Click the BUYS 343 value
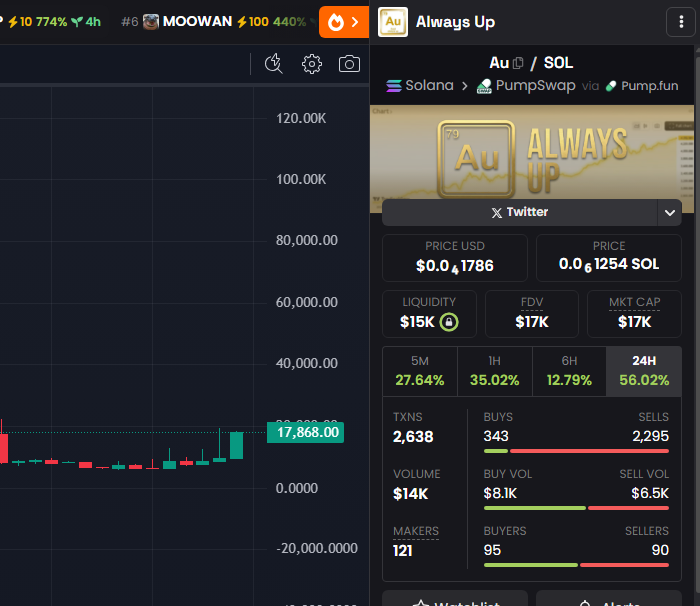This screenshot has height=606, width=700. pyautogui.click(x=496, y=436)
